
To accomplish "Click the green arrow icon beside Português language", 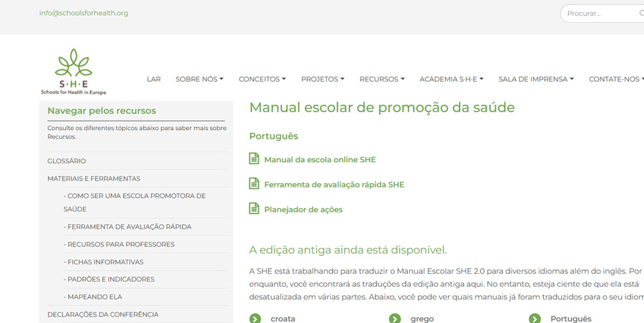I will (x=535, y=319).
